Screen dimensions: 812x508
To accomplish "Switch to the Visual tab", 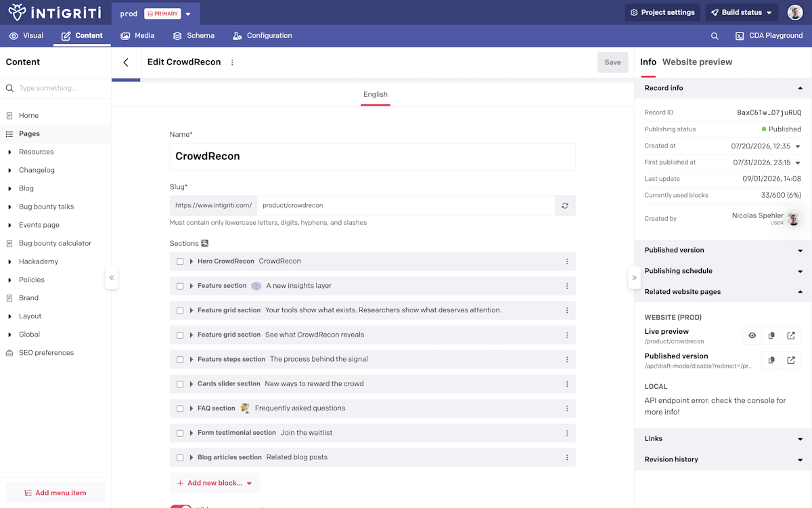I will click(x=26, y=36).
